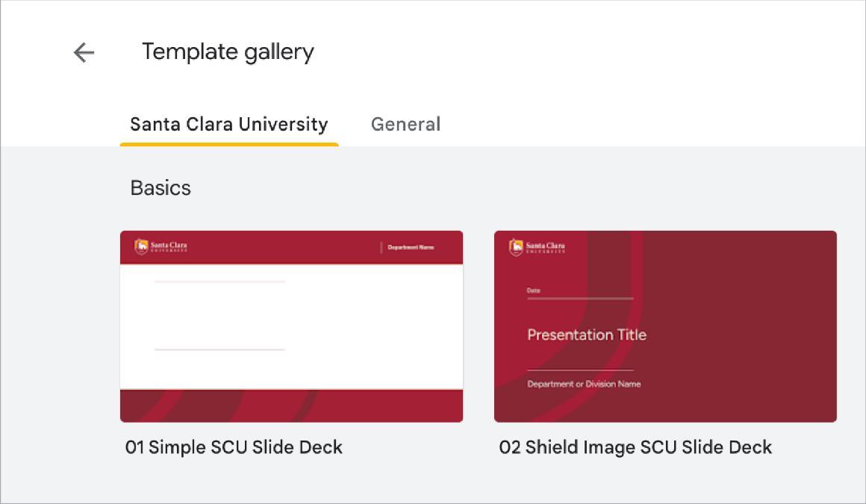Click the Basics section heading
The image size is (866, 504).
pyautogui.click(x=161, y=187)
